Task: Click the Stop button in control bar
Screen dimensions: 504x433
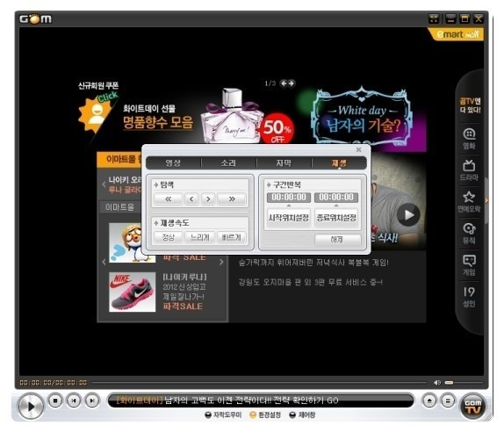Action: [x=55, y=401]
